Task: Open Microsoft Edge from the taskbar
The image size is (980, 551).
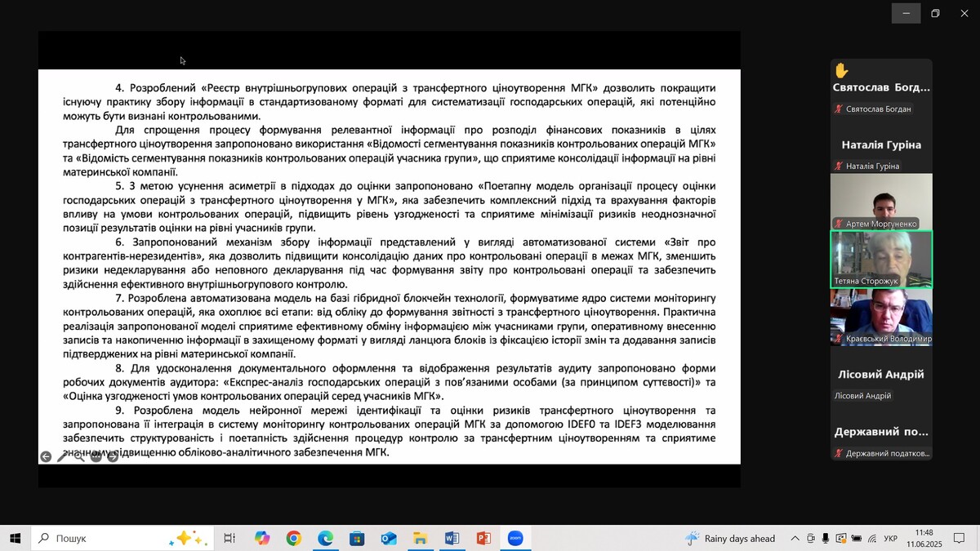Action: tap(325, 538)
